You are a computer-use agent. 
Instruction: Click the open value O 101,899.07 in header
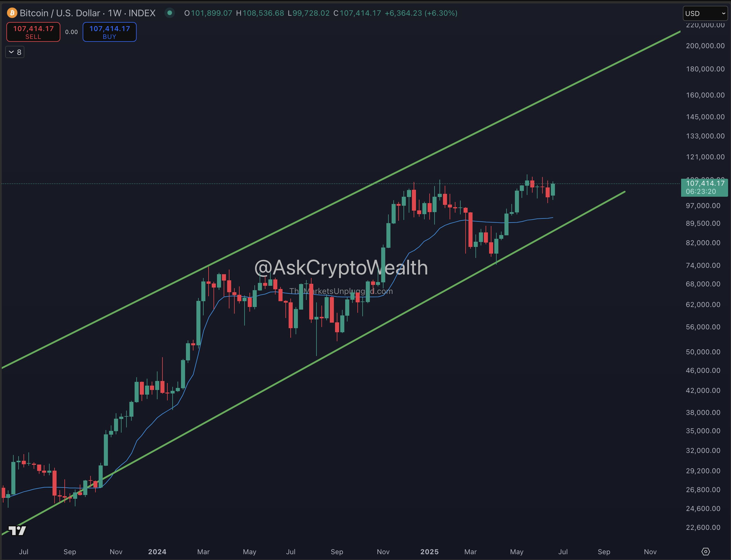pyautogui.click(x=208, y=13)
